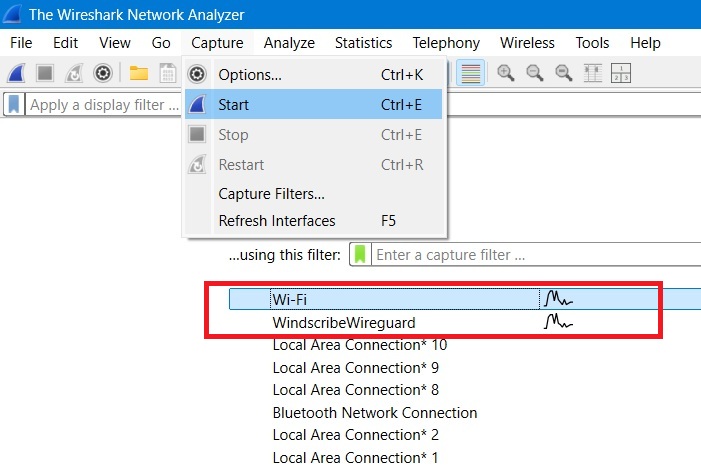Select Local Area Connection* 9 interface
The height and width of the screenshot is (472, 701).
[x=356, y=367]
